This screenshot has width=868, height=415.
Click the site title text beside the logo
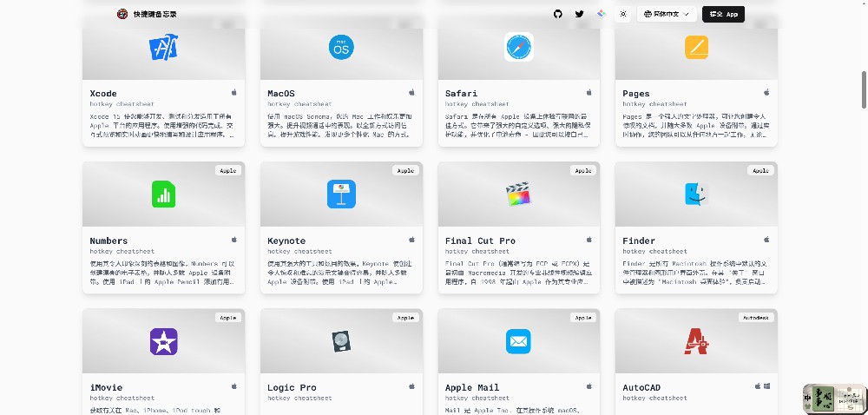coord(155,14)
